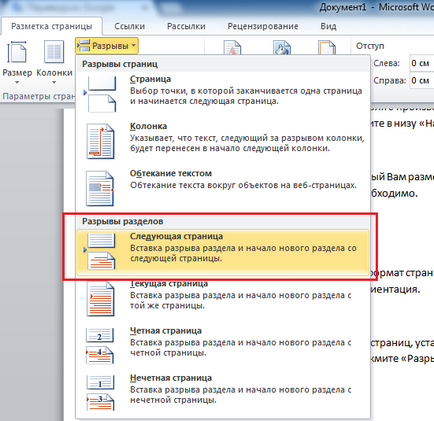
Task: Click the Колонка column break icon
Action: (x=101, y=141)
